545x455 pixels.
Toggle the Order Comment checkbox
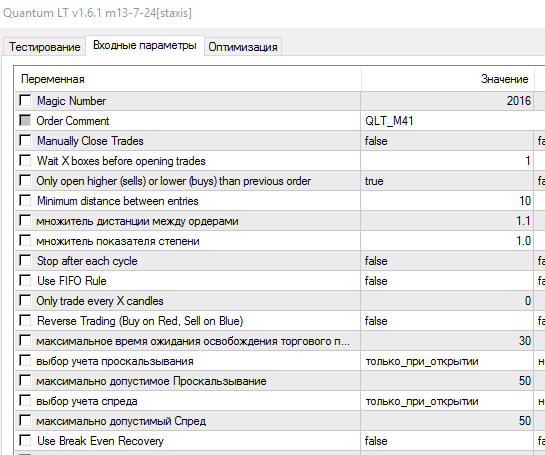point(25,121)
